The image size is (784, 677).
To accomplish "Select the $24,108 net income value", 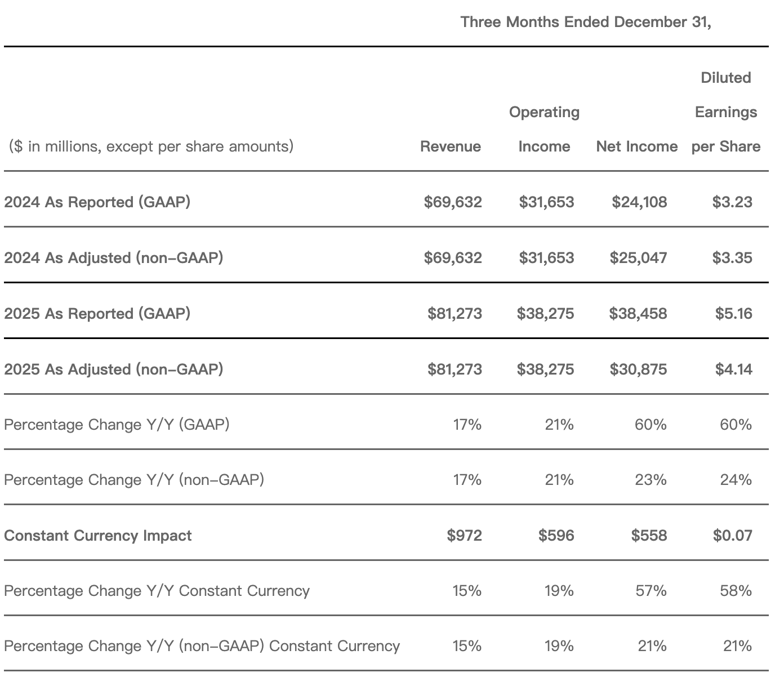I will tap(639, 202).
